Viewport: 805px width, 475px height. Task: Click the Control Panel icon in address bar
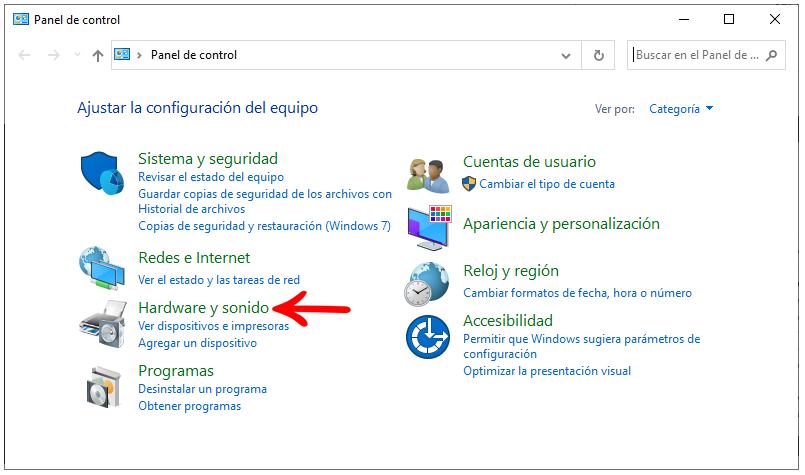[x=122, y=54]
